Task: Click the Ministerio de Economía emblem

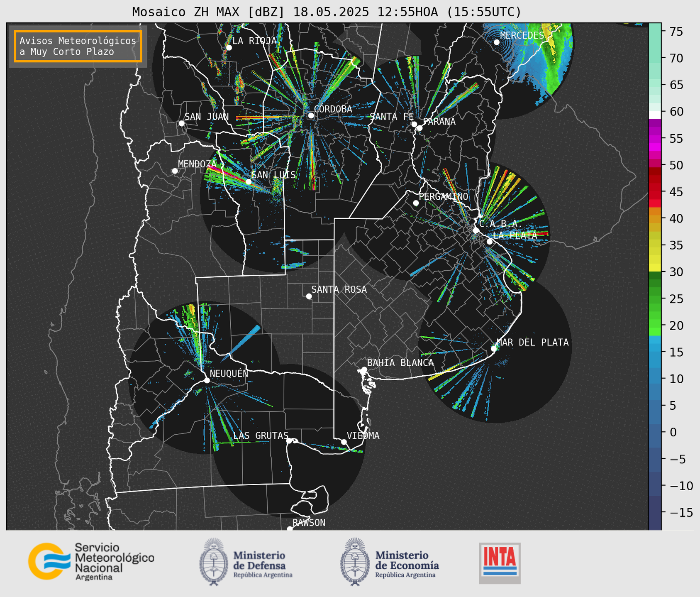Action: (355, 562)
